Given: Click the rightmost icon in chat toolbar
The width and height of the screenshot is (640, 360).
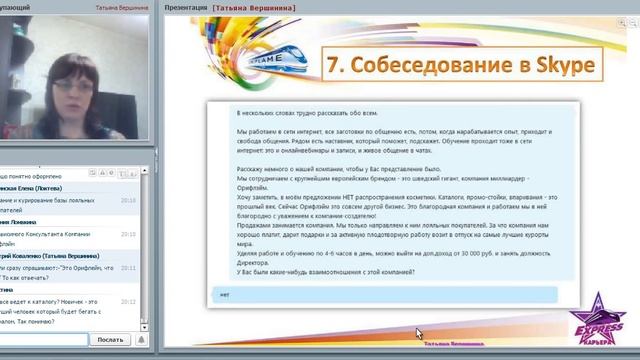Looking at the screenshot, I should (133, 174).
